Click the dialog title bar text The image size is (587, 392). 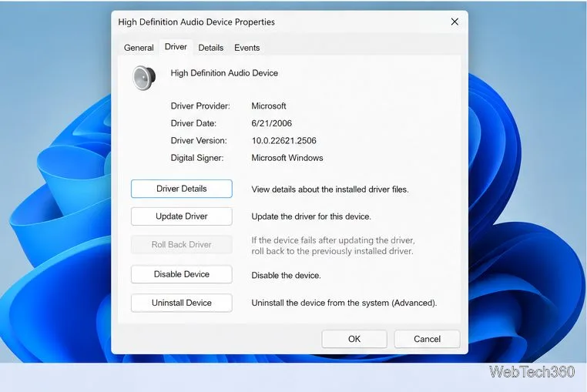point(196,22)
